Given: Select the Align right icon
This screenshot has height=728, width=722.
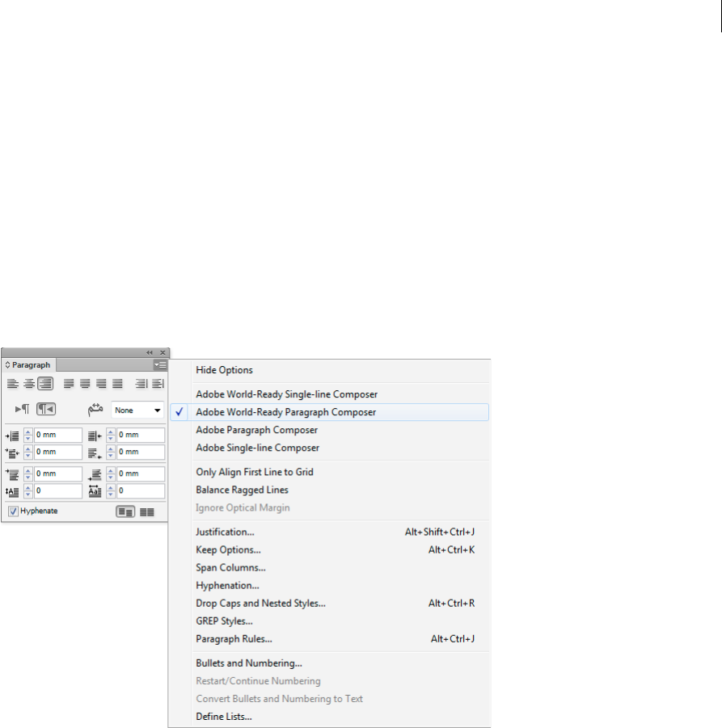Looking at the screenshot, I should [45, 384].
